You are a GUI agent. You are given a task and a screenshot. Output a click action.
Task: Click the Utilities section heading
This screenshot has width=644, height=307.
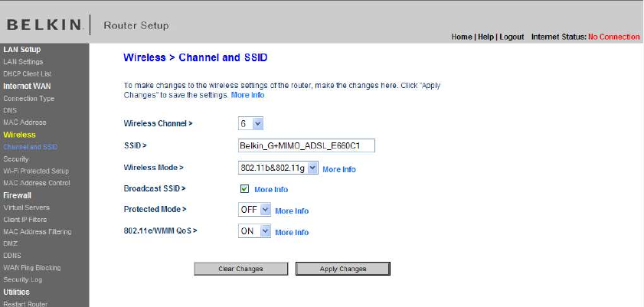16,292
